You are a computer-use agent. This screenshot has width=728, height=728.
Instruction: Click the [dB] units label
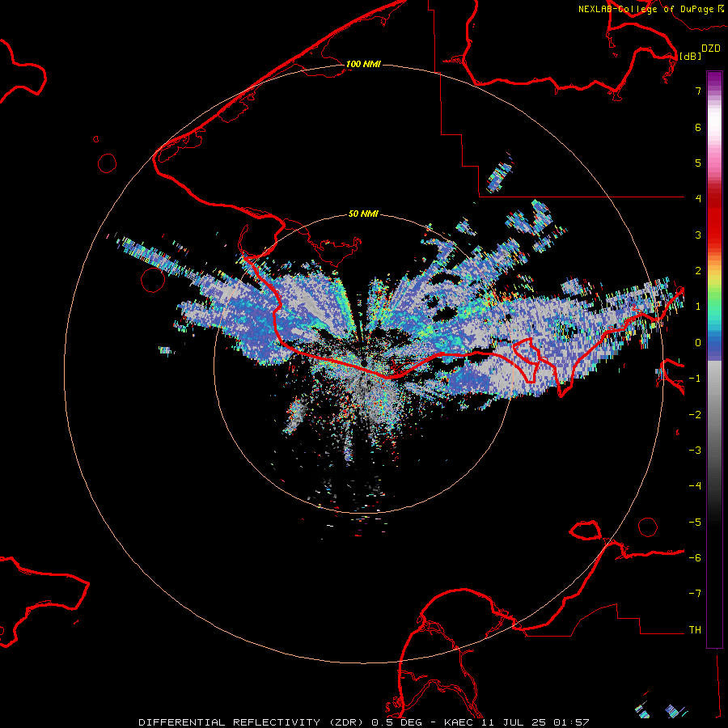point(690,56)
